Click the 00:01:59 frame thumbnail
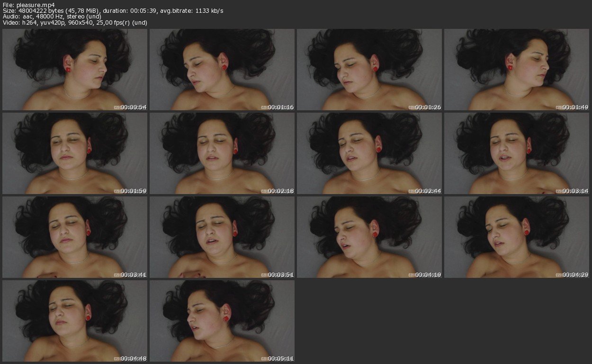 [75, 153]
